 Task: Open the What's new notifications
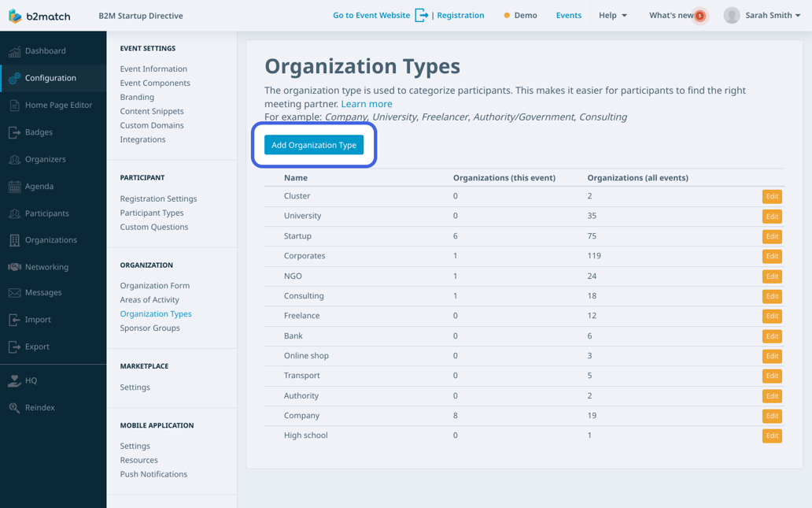[674, 15]
